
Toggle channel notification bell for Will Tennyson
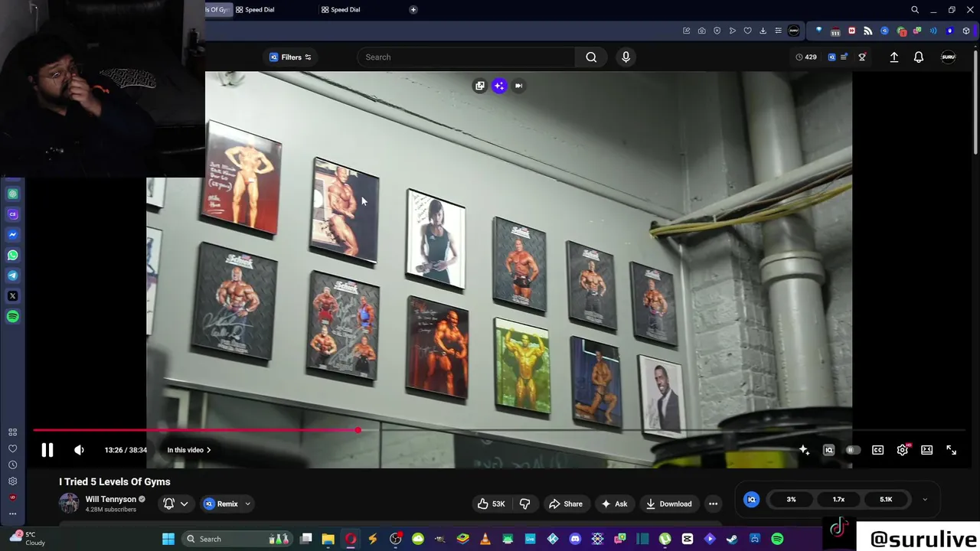tap(169, 504)
